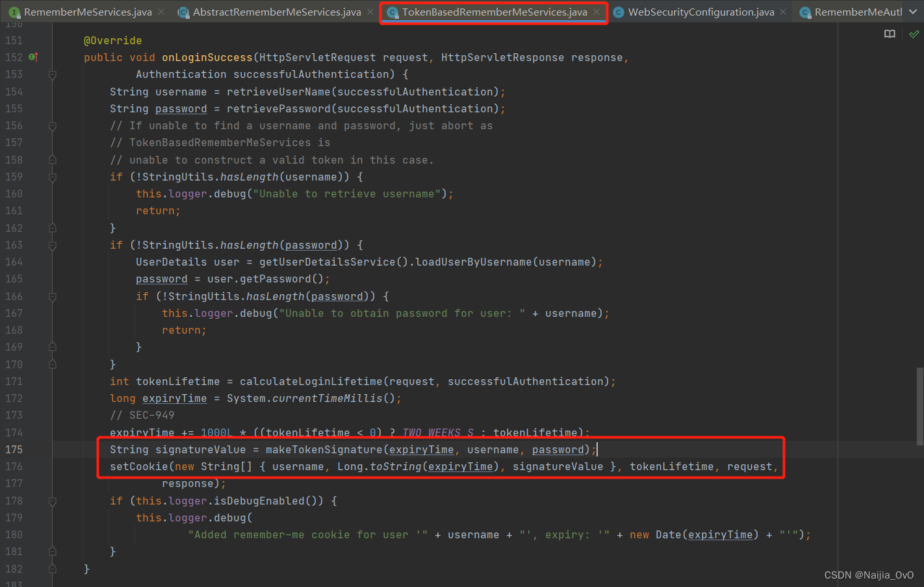Click the onLoginSuccess method name

tap(207, 57)
